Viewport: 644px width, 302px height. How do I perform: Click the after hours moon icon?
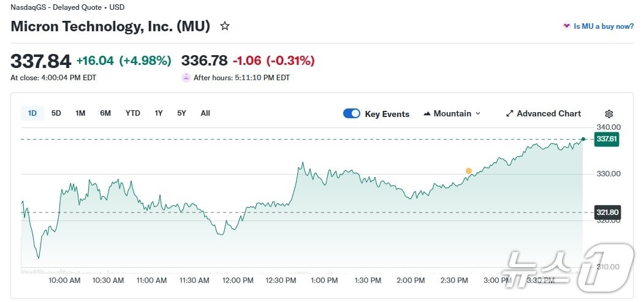coord(186,78)
